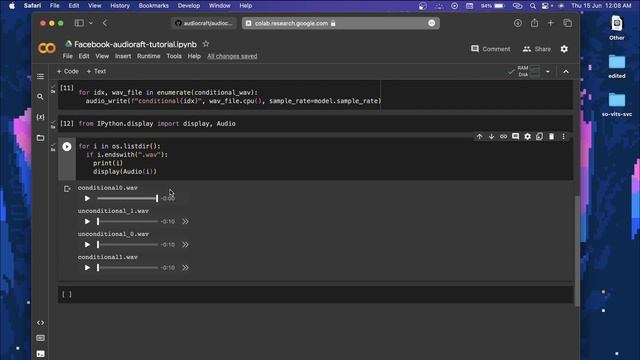Open the Apple menu

click(12, 6)
